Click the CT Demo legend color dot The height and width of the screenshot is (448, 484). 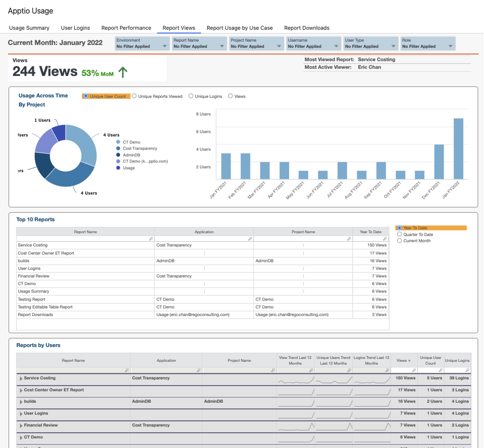[118, 142]
